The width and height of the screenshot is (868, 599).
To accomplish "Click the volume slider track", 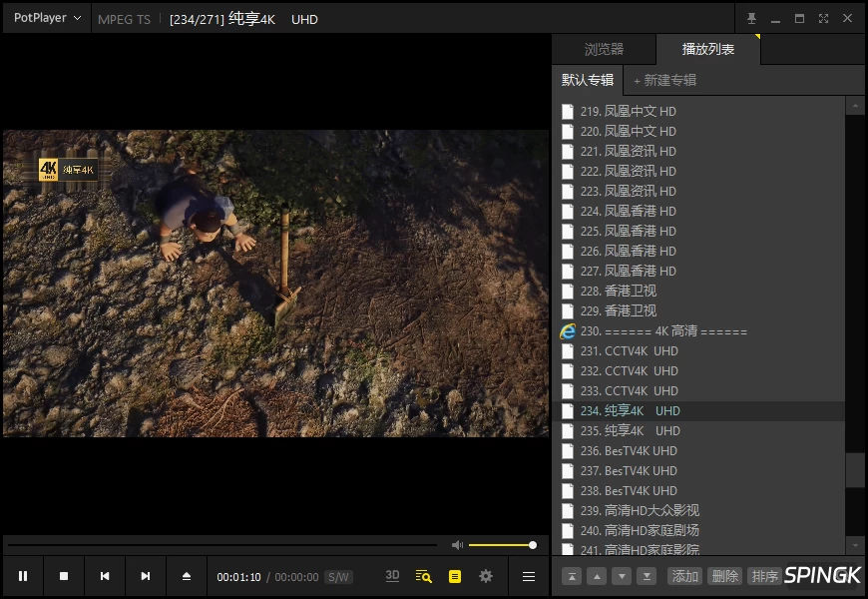I will [x=501, y=545].
